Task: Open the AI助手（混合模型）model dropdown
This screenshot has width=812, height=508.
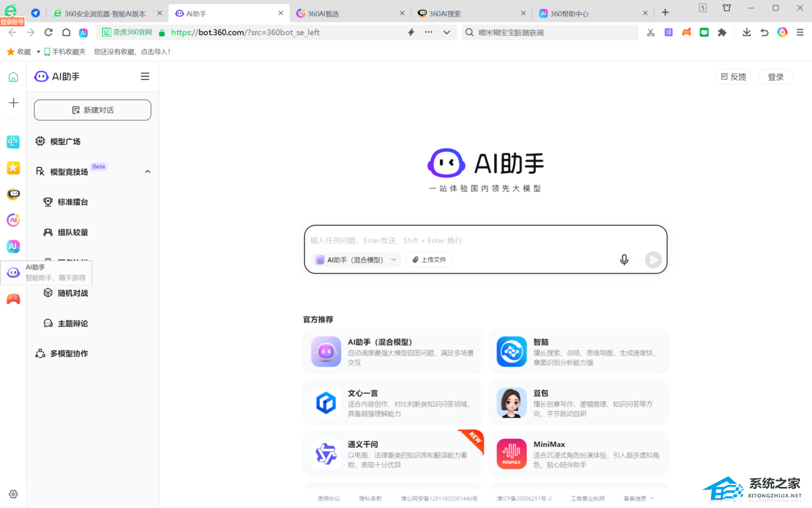Action: (357, 260)
